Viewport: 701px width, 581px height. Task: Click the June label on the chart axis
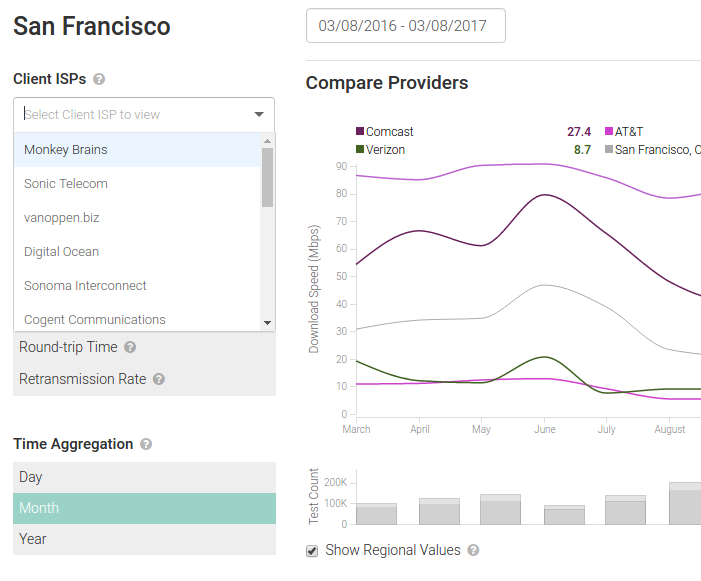point(545,429)
